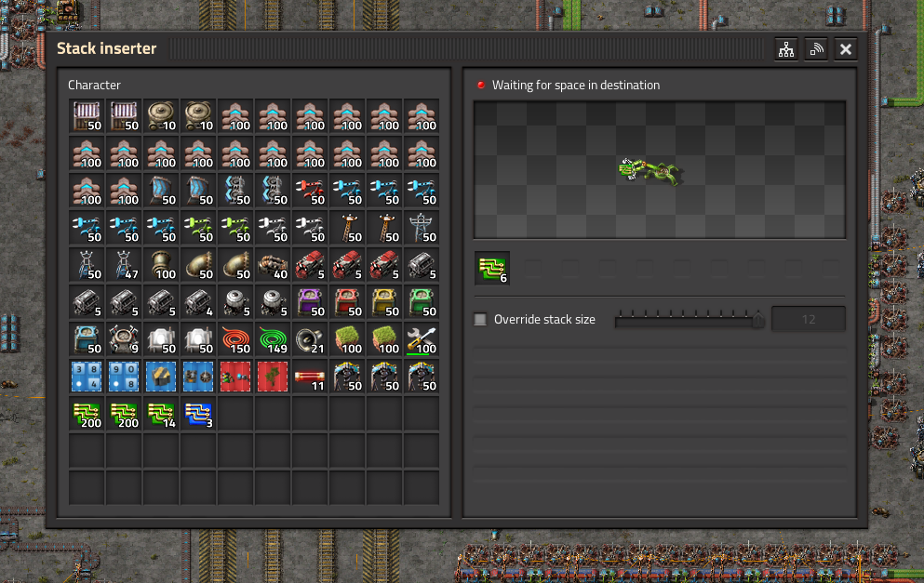Click the Stack inserter window title

click(107, 48)
